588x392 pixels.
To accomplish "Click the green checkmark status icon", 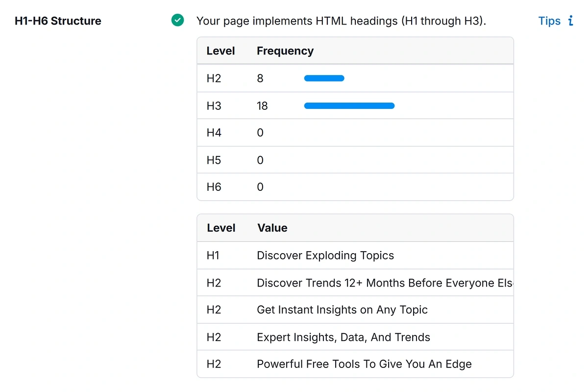I will pyautogui.click(x=177, y=21).
